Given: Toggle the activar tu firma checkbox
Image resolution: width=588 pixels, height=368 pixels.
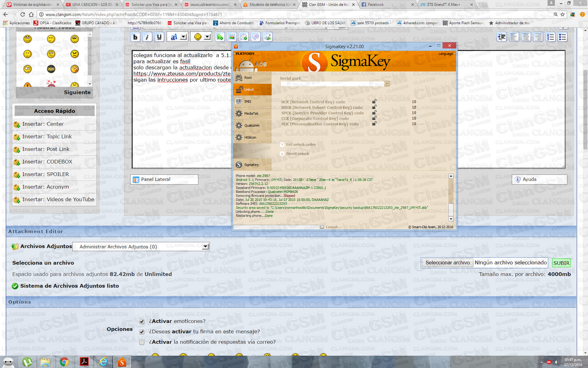Looking at the screenshot, I should tap(142, 332).
